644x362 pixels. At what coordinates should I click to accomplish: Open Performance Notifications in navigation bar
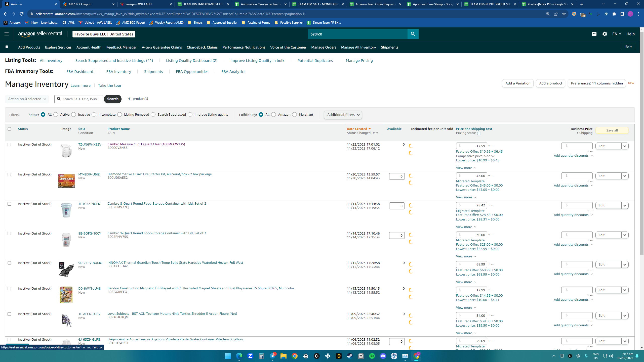coord(244,47)
